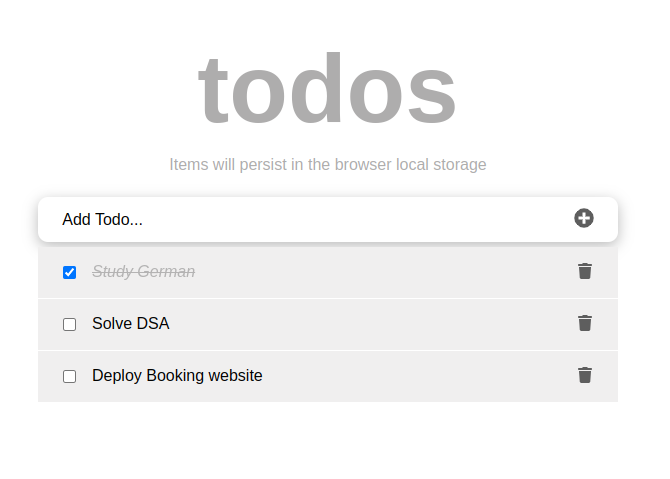Screen dimensions: 670x479
Task: Click blank white area below the list
Action: coord(328,440)
